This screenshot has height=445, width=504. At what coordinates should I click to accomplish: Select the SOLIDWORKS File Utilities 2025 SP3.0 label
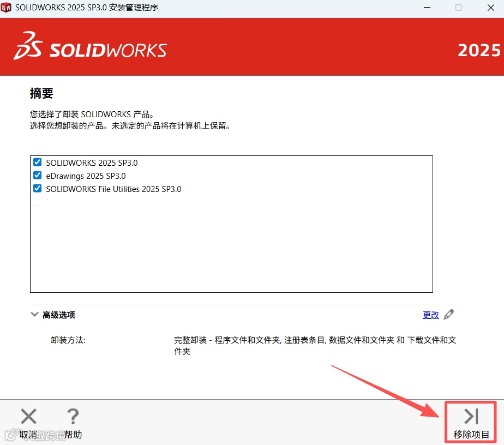click(113, 189)
